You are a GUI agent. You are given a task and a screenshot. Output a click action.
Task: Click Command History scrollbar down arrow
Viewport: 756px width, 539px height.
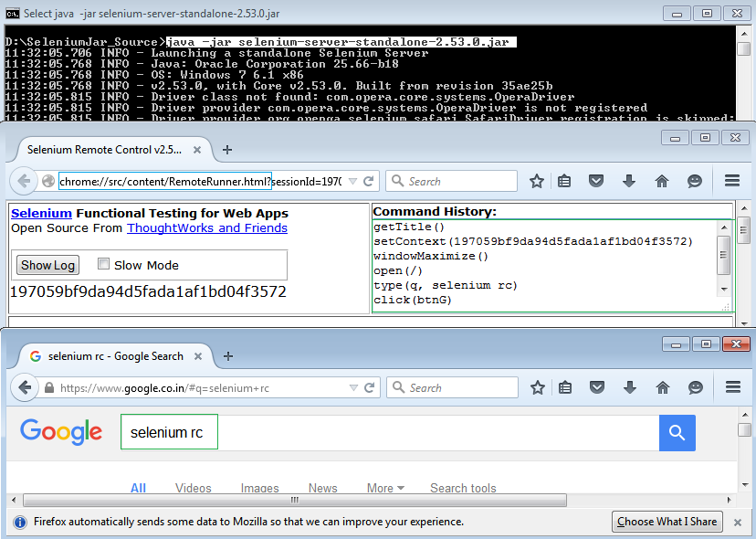point(724,289)
